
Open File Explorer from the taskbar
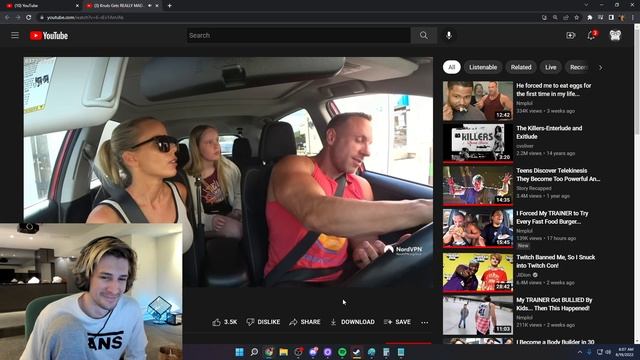coord(284,352)
